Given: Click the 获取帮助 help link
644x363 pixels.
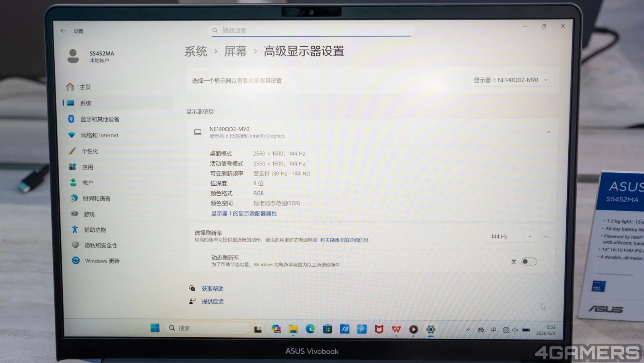Looking at the screenshot, I should click(213, 289).
